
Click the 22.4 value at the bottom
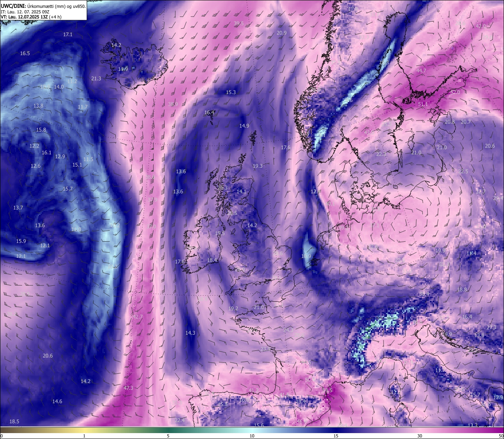pyautogui.click(x=180, y=420)
